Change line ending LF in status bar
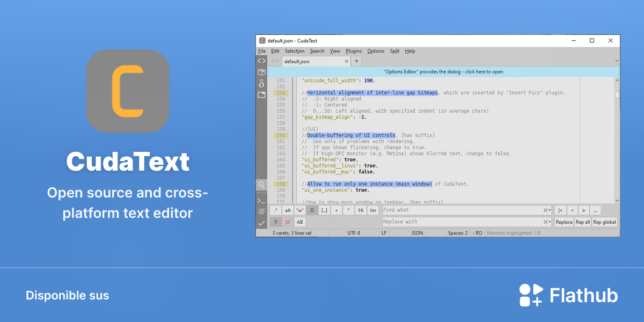The image size is (644, 322). click(x=384, y=233)
